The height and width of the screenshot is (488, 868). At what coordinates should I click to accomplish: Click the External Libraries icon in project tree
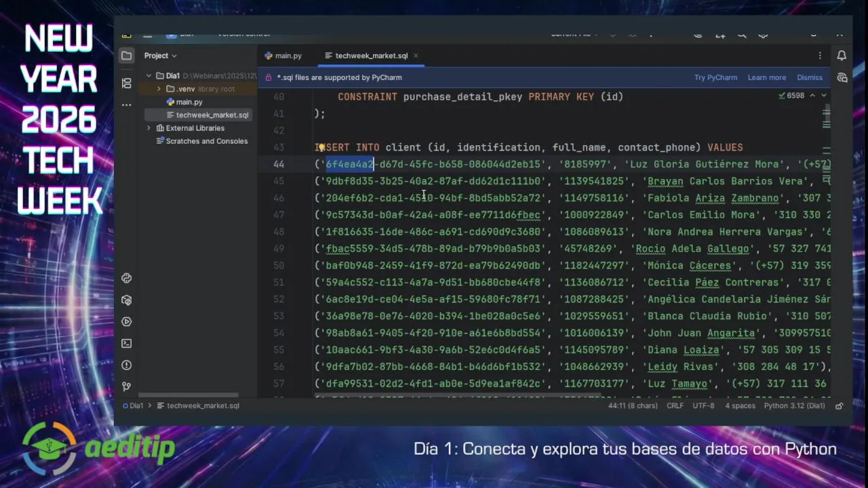[x=160, y=128]
